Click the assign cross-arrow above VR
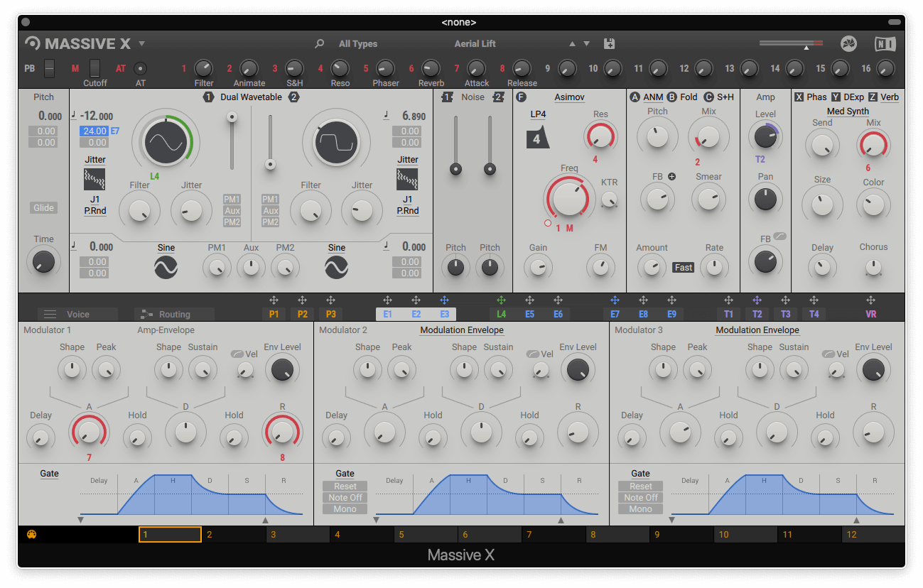Screen dimensions: 923x588 (x=870, y=300)
